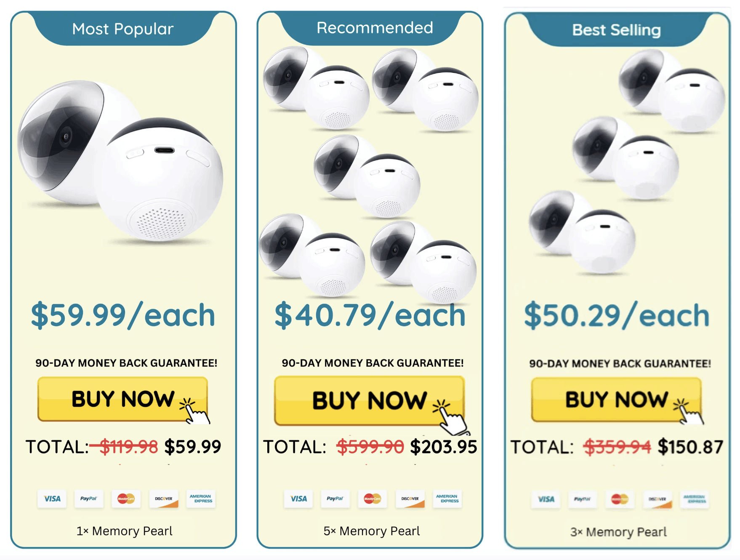This screenshot has height=560, width=740.
Task: Click the $40.79/each price text
Action: coord(370,315)
